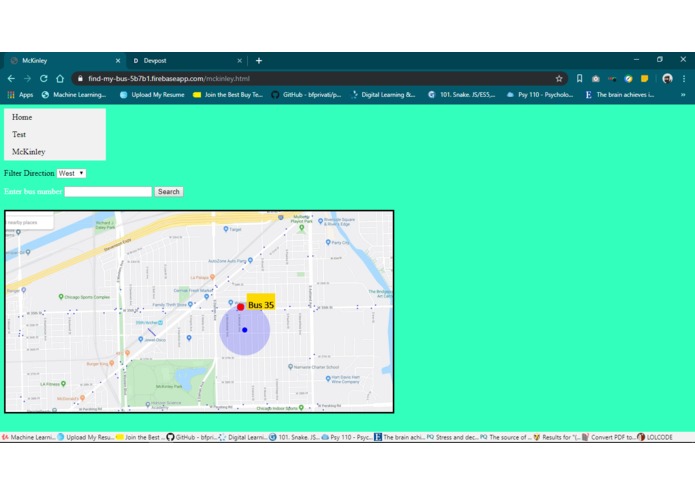This screenshot has height=494, width=695.
Task: Select the McKinley browser tab
Action: point(64,61)
